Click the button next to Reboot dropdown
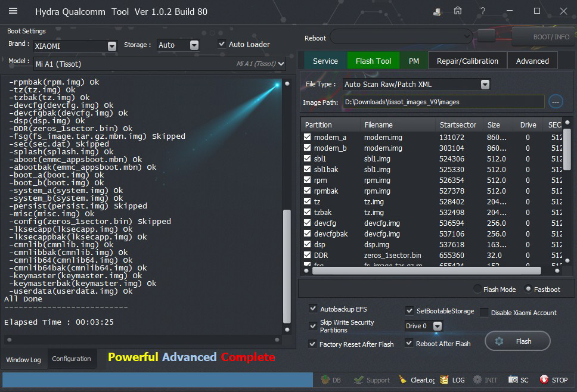 486,36
